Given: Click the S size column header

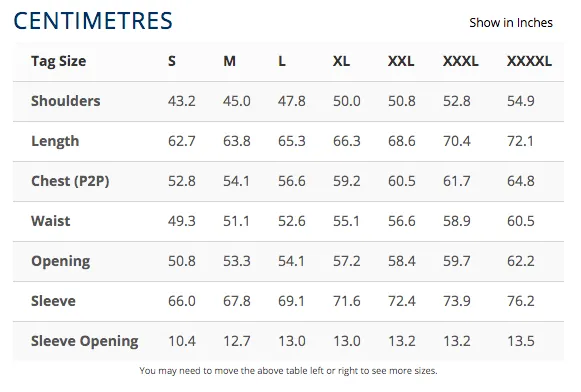Looking at the screenshot, I should (x=172, y=61).
